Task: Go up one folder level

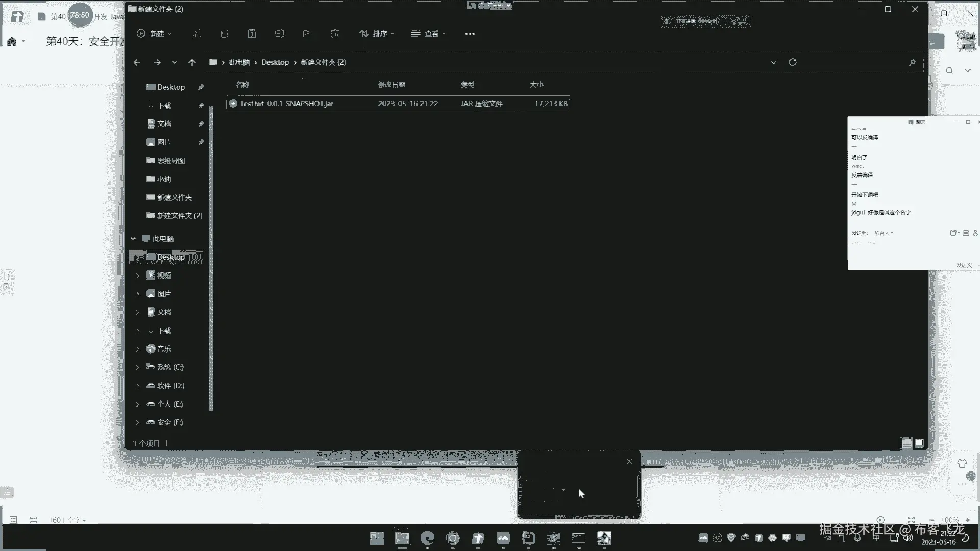Action: [x=192, y=62]
